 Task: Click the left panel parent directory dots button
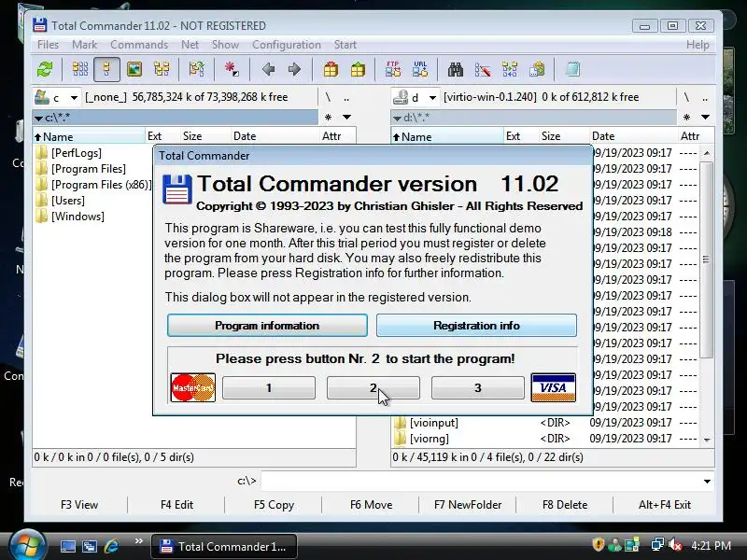click(346, 97)
